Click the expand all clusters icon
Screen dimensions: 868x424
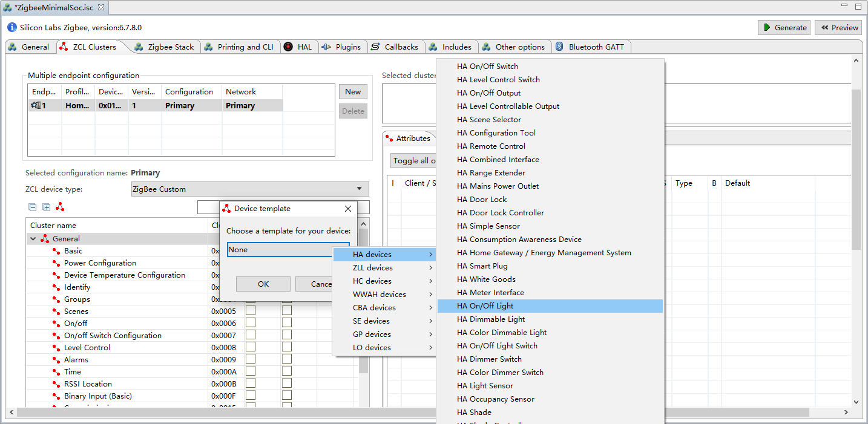(47, 207)
